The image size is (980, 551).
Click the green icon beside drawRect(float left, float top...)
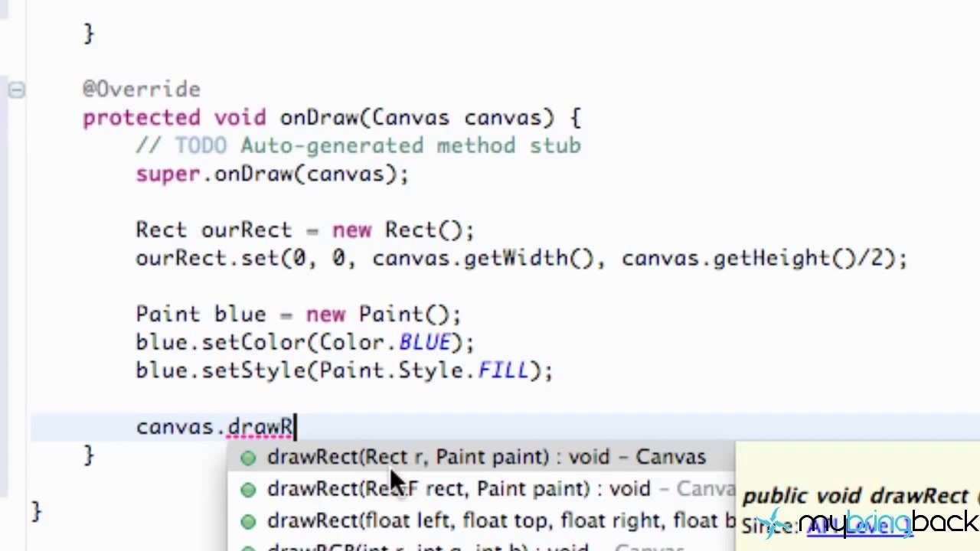coord(248,522)
